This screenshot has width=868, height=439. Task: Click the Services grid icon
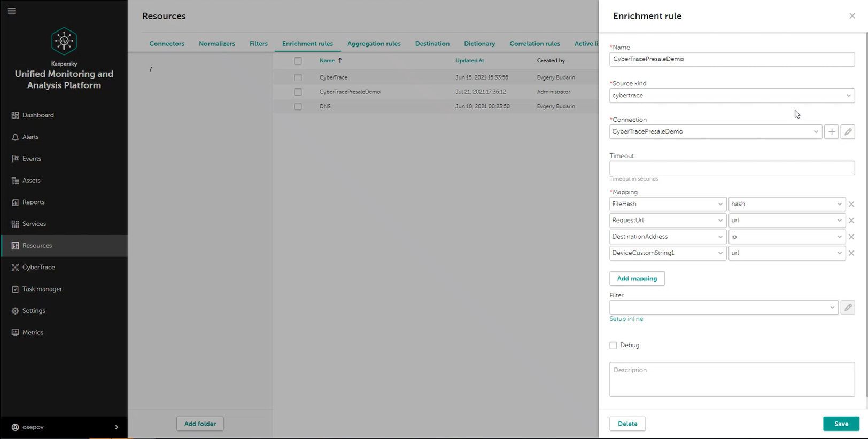click(x=15, y=224)
